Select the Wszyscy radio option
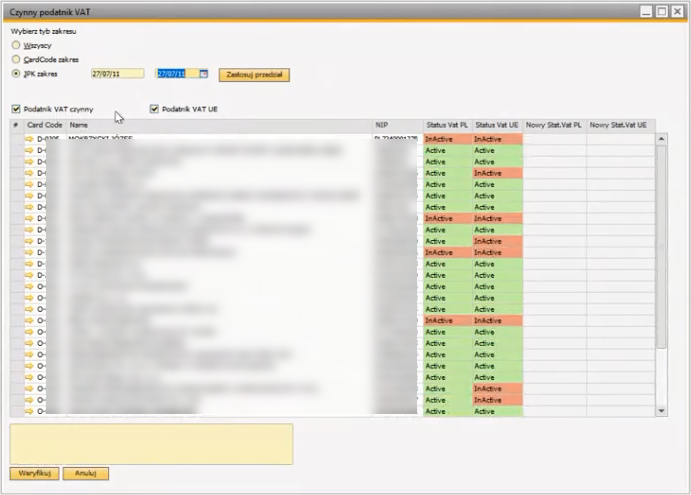 [16, 45]
